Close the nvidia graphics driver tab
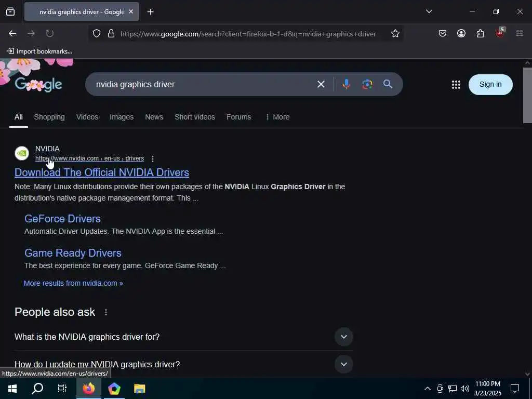 (x=131, y=11)
